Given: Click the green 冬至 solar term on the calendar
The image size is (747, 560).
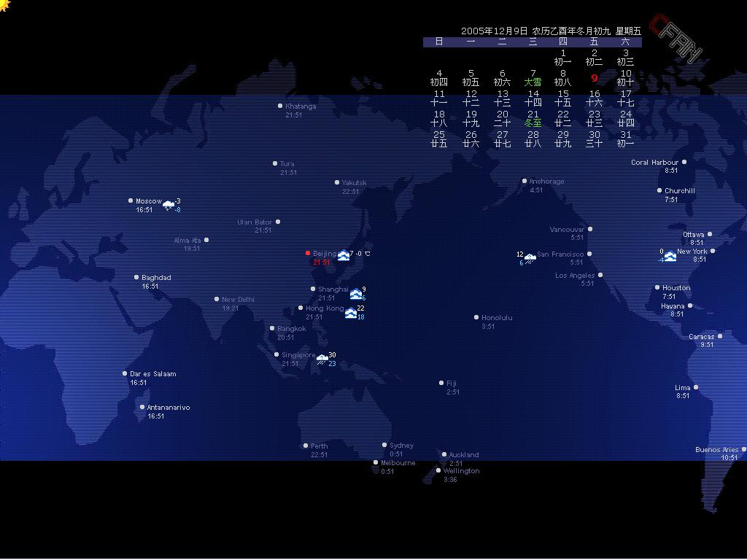Looking at the screenshot, I should [533, 123].
